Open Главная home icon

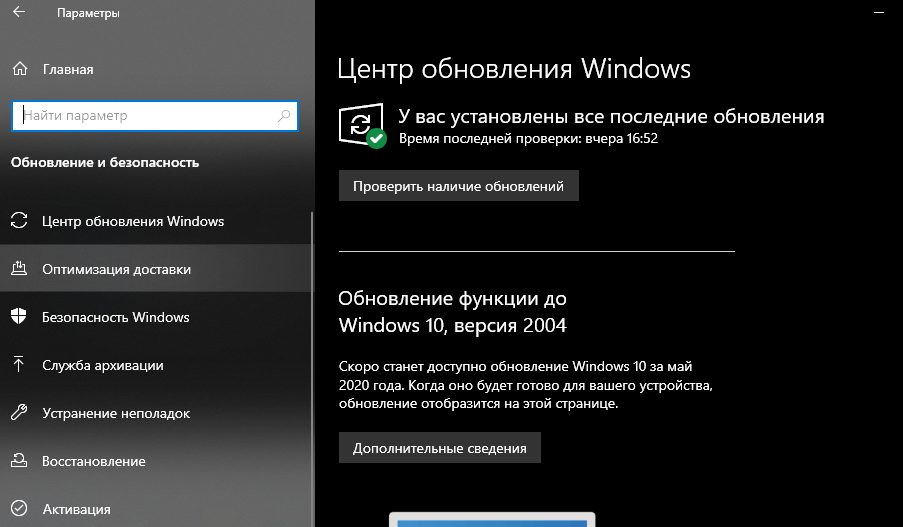click(20, 69)
